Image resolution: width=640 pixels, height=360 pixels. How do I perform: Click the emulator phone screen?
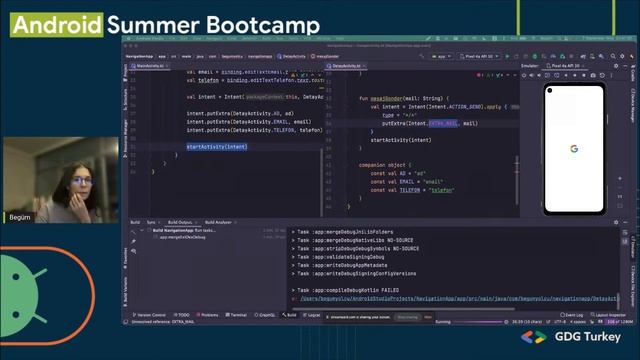(574, 149)
